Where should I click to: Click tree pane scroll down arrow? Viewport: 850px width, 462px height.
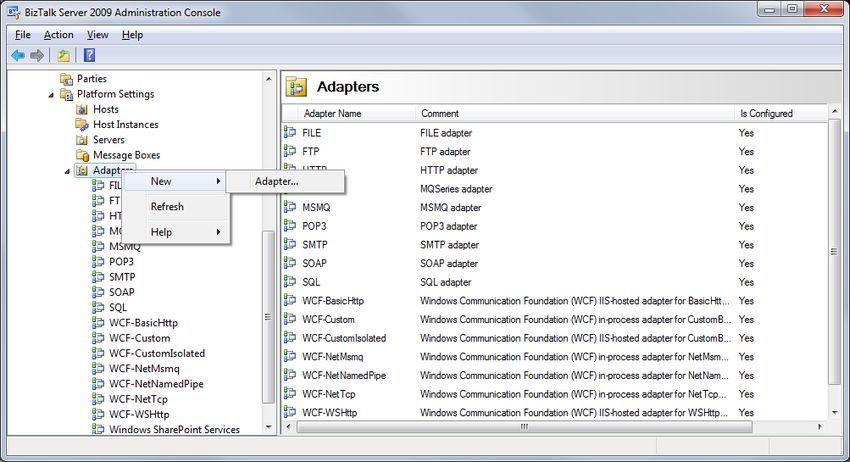tap(268, 427)
